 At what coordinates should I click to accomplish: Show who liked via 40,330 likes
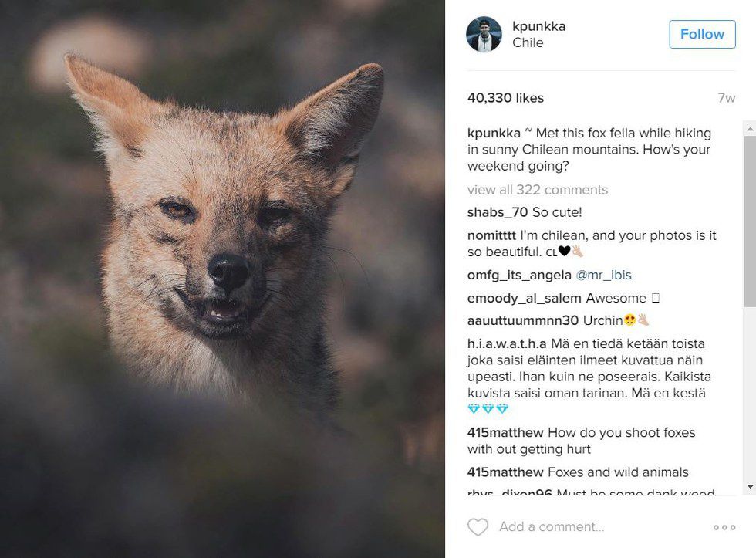505,98
